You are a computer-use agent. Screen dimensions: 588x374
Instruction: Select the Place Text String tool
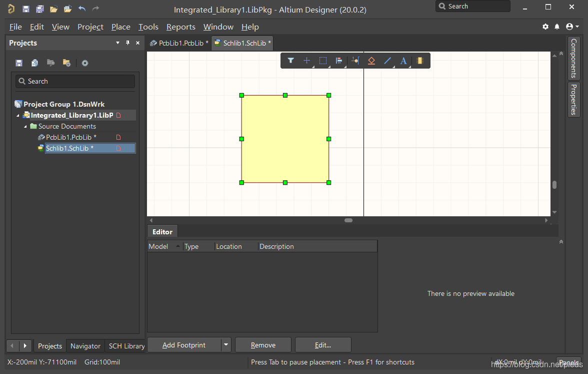[403, 61]
